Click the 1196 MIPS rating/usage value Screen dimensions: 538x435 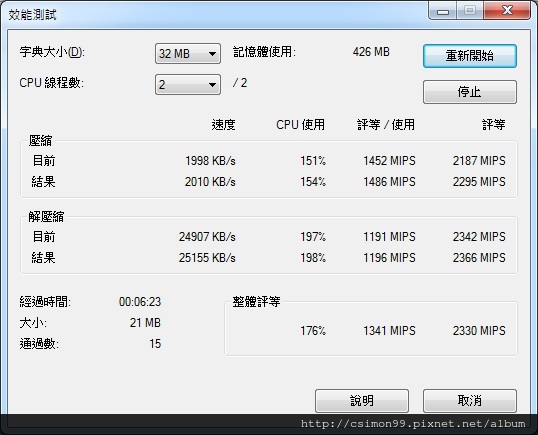point(389,258)
